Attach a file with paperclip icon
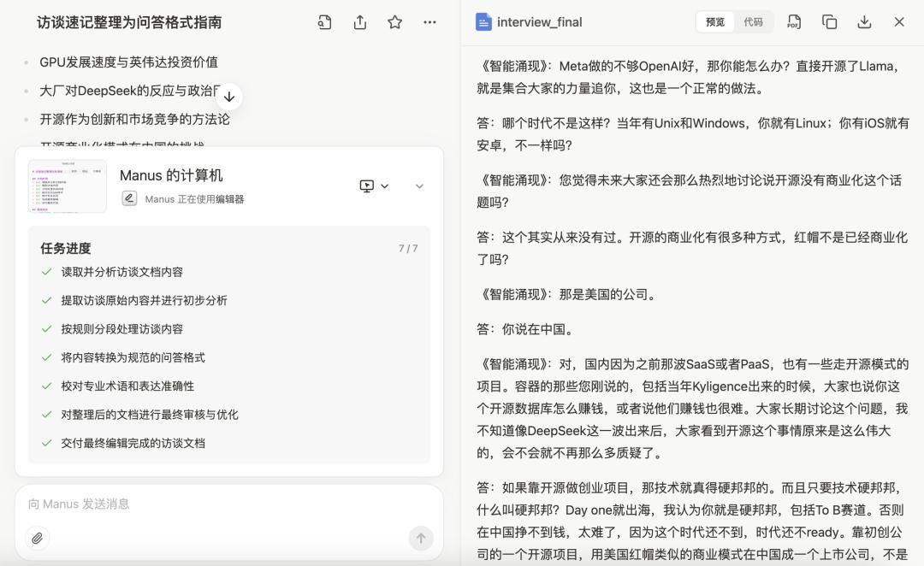The width and height of the screenshot is (924, 566). point(37,538)
